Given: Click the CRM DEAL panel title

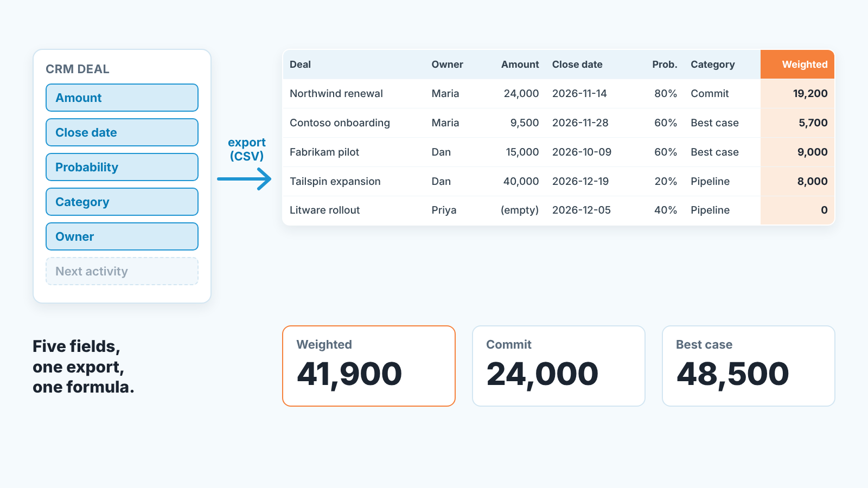Looking at the screenshot, I should coord(78,69).
